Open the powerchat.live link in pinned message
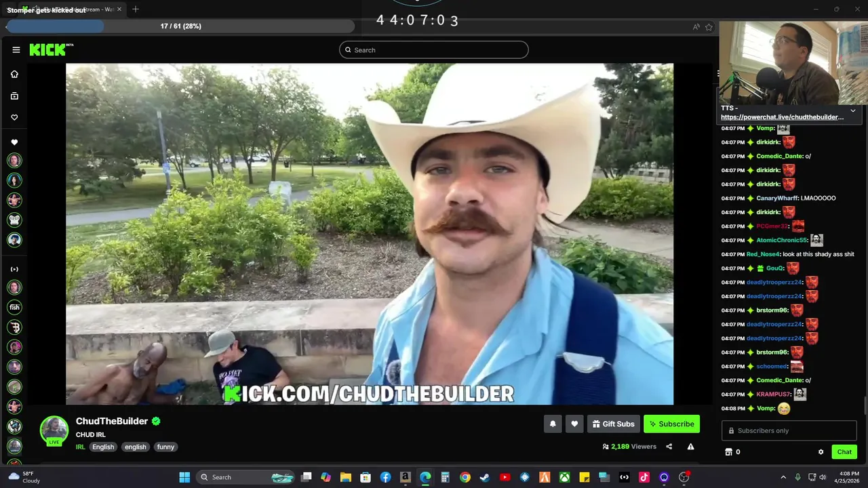This screenshot has height=488, width=868. [782, 117]
